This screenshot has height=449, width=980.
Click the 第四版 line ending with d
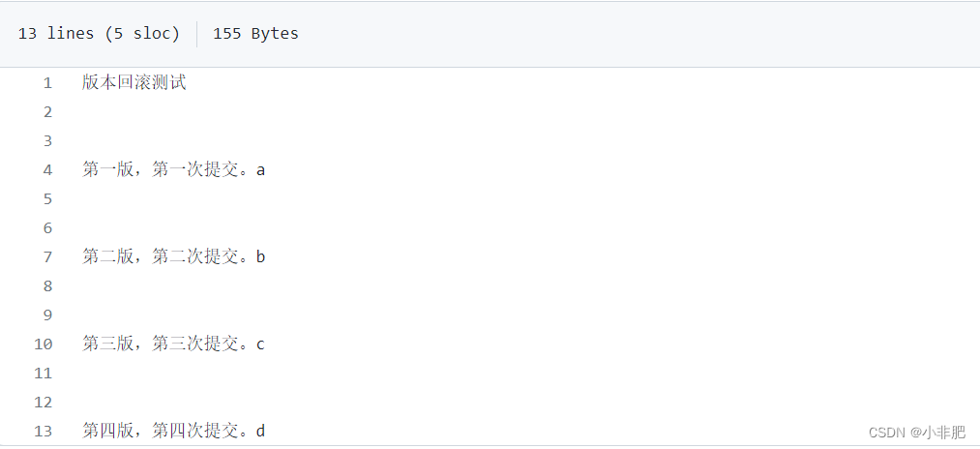(174, 432)
